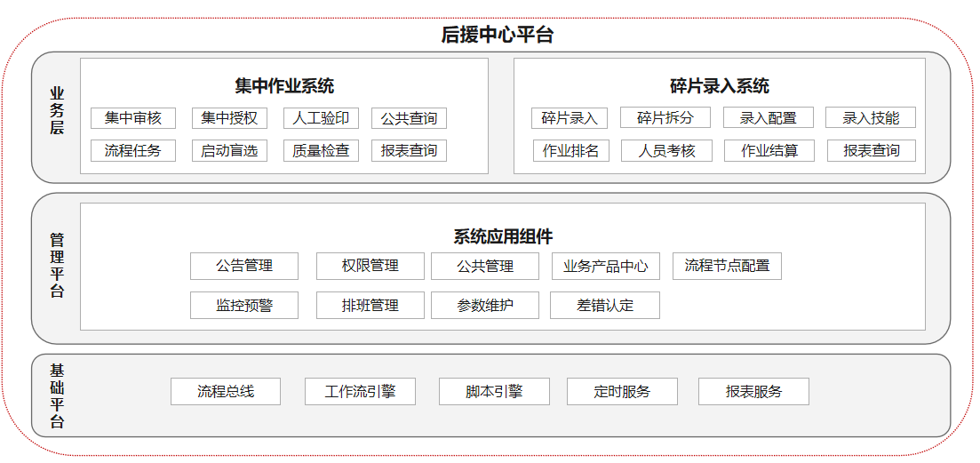Select the 工作流引擎 box
Viewport: 980px width, 463px height.
point(360,392)
